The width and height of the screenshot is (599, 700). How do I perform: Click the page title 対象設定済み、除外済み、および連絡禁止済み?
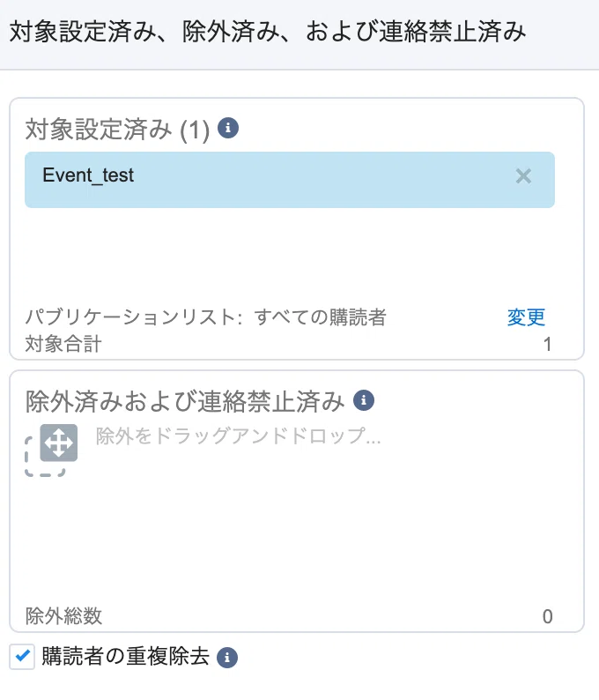click(x=268, y=32)
